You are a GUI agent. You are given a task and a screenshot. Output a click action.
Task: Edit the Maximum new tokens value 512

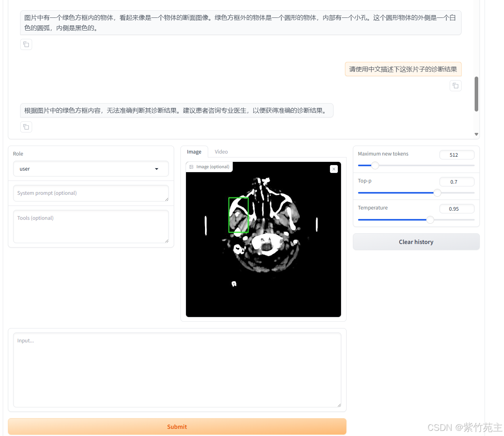[457, 155]
